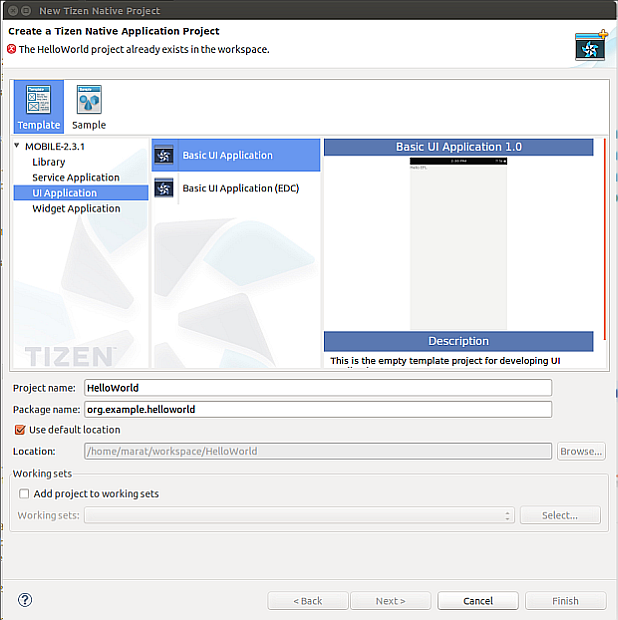Click the Back button
618x620 pixels.
pyautogui.click(x=308, y=601)
